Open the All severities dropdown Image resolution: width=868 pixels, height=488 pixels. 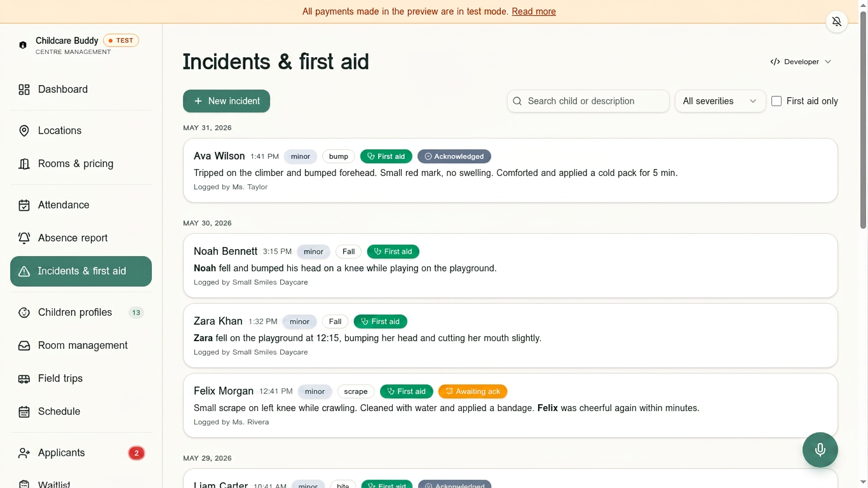720,101
